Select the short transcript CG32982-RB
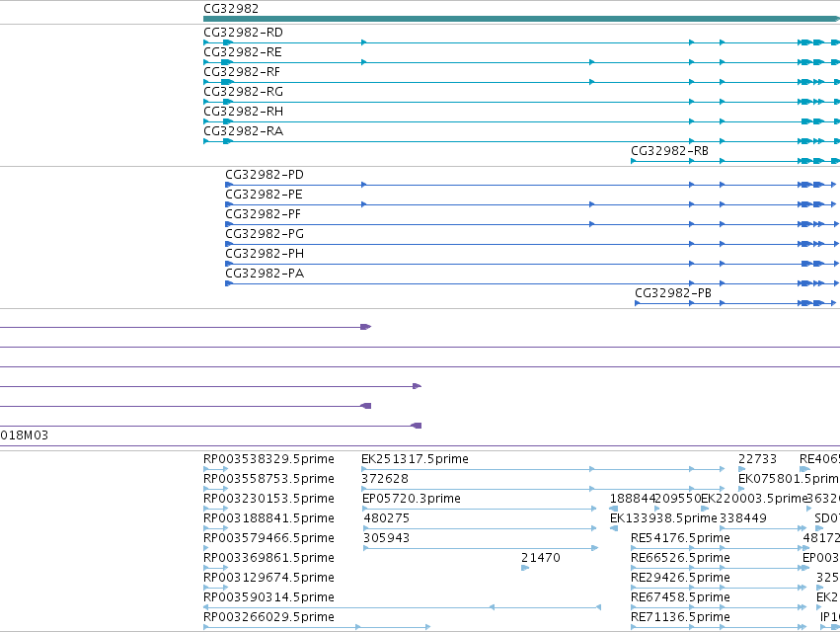The height and width of the screenshot is (632, 840). pyautogui.click(x=669, y=151)
